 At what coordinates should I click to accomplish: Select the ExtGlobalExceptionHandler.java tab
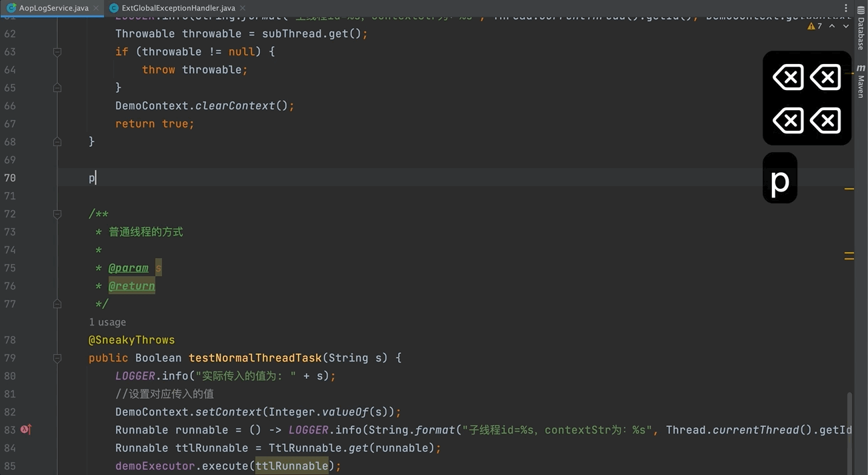coord(177,8)
